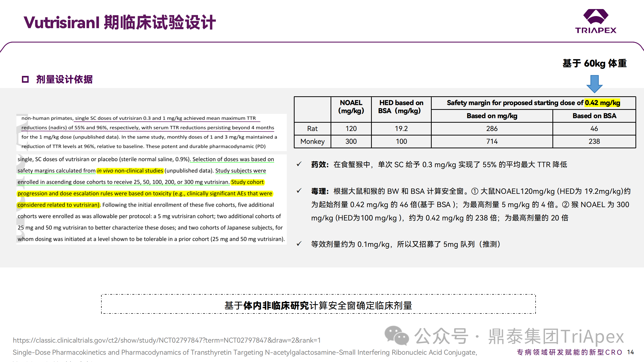Click the square bullet before 剂量设计依据

point(25,79)
